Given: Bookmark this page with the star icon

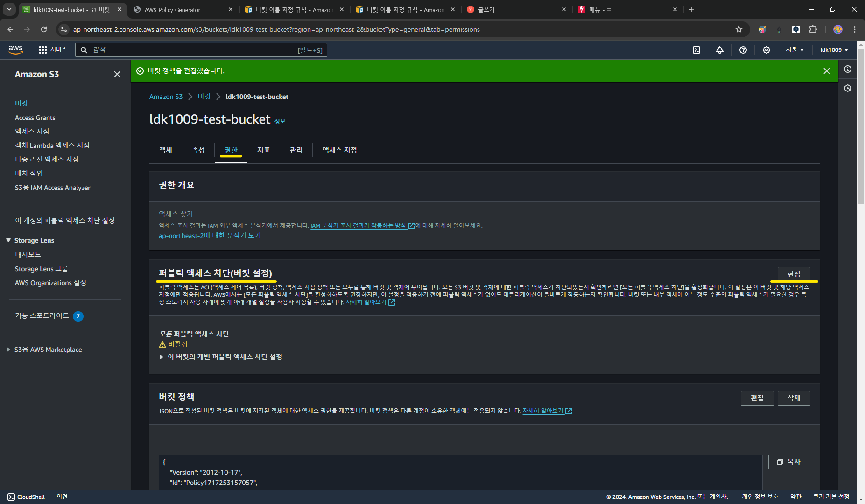Looking at the screenshot, I should pos(739,29).
